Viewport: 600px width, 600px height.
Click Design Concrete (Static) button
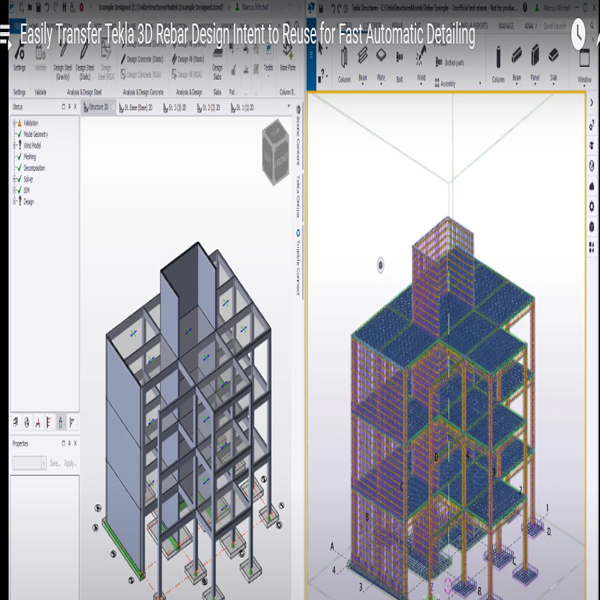pos(142,59)
